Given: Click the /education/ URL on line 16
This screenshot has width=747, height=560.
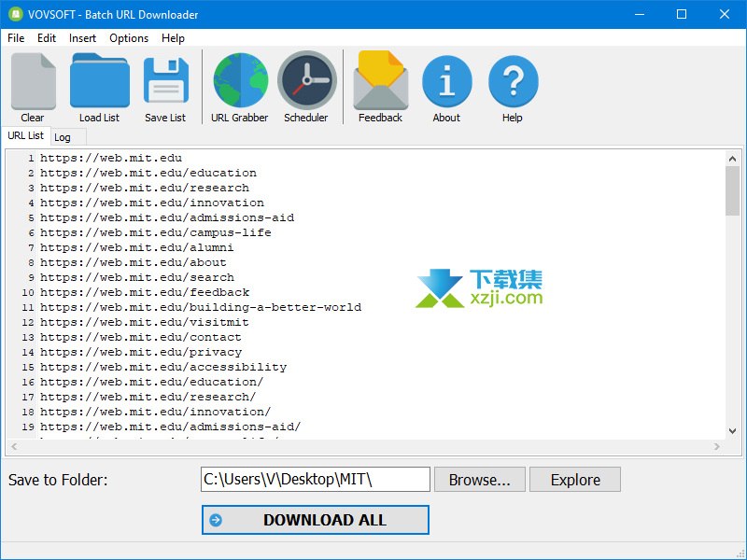Looking at the screenshot, I should pos(152,382).
